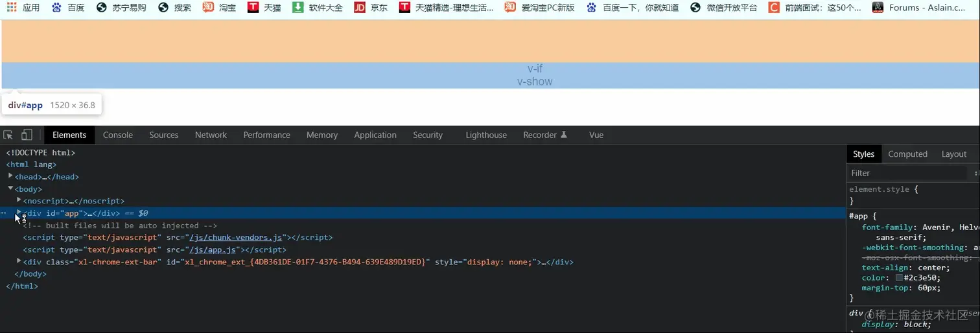Open the 软件大全 bookmark
This screenshot has width=980, height=333.
tap(318, 8)
